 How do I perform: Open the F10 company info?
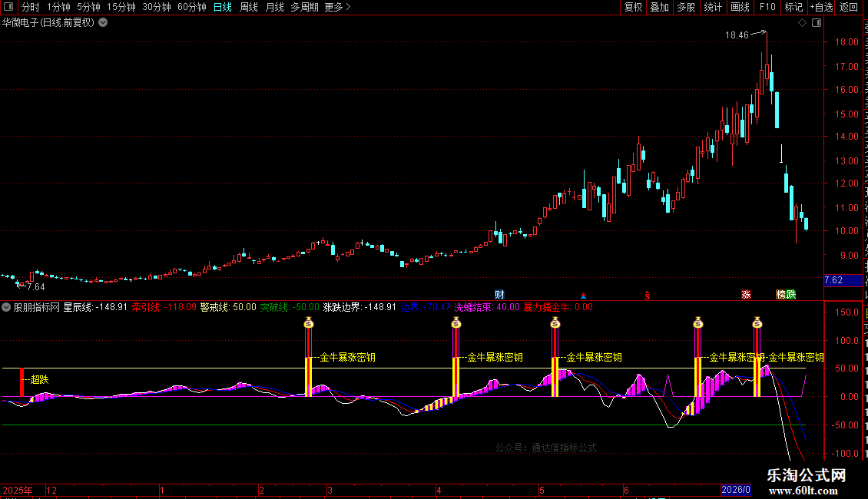tap(767, 7)
